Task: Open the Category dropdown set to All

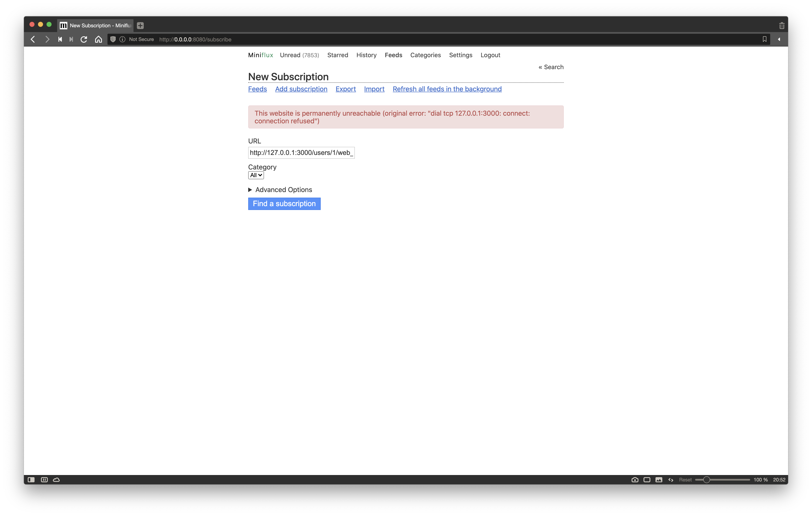Action: pyautogui.click(x=256, y=175)
